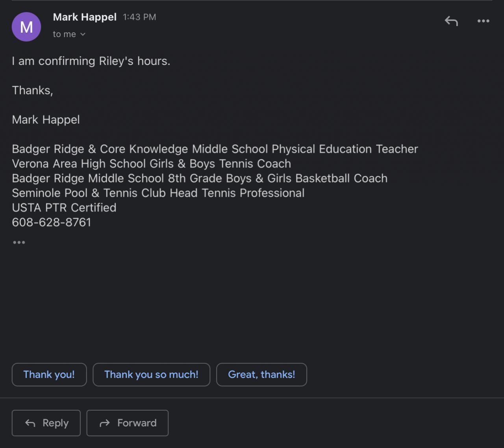The image size is (504, 448).
Task: Click the "USTA PTR Certified" signature line
Action: 64,208
